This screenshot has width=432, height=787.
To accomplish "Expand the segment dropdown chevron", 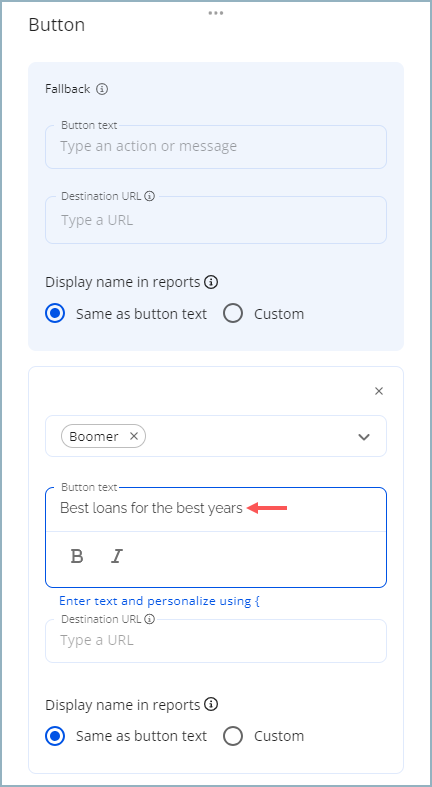I will click(x=364, y=437).
